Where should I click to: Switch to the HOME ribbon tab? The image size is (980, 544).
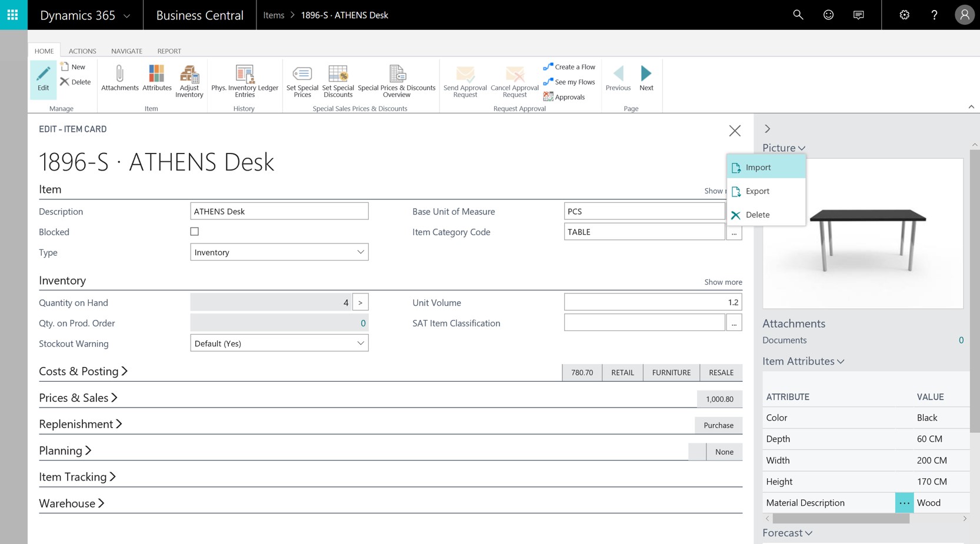pos(44,51)
